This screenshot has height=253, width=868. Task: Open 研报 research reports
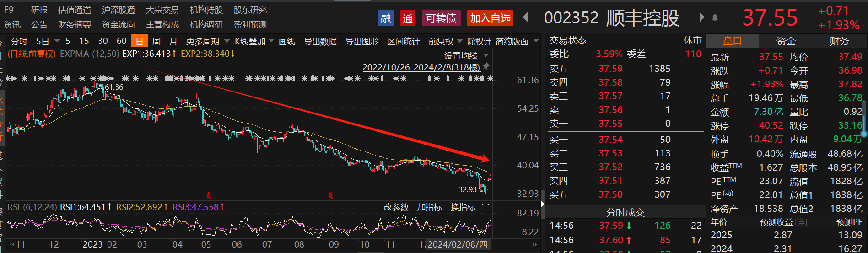click(x=39, y=10)
